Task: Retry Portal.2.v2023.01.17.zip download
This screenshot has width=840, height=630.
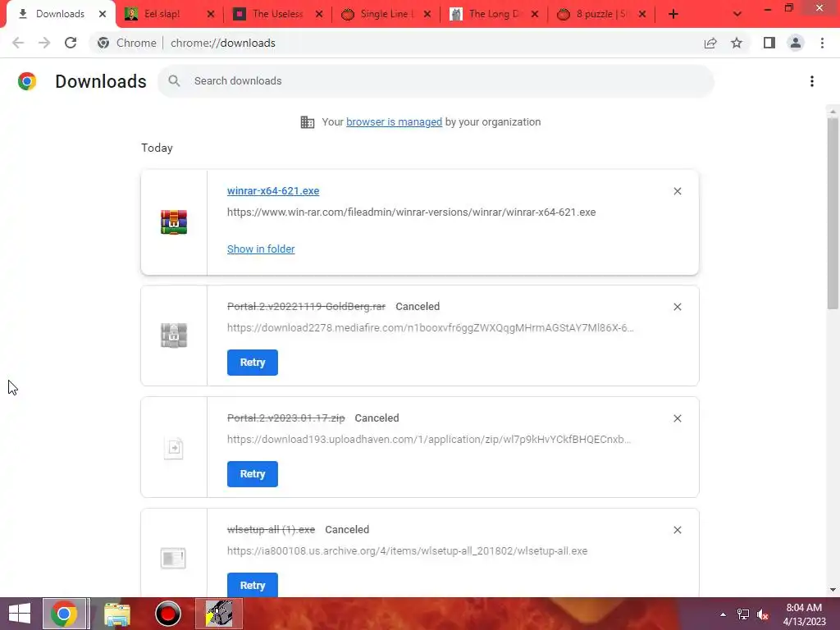Action: pos(253,474)
